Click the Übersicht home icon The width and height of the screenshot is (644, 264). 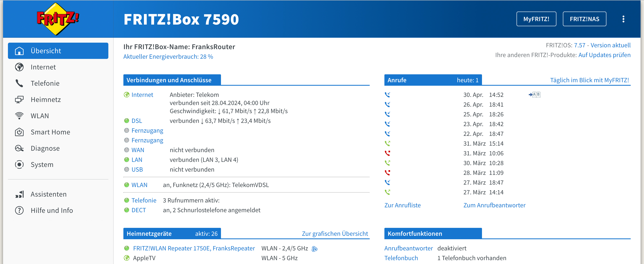pos(19,51)
